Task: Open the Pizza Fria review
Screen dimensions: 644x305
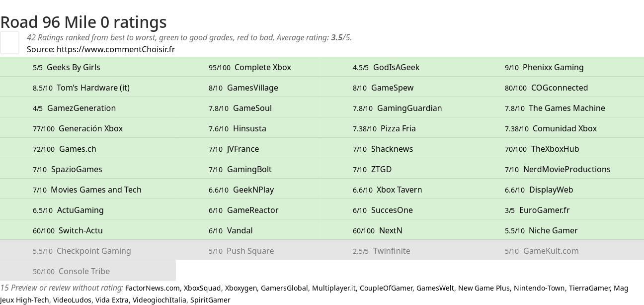Action: pos(398,128)
